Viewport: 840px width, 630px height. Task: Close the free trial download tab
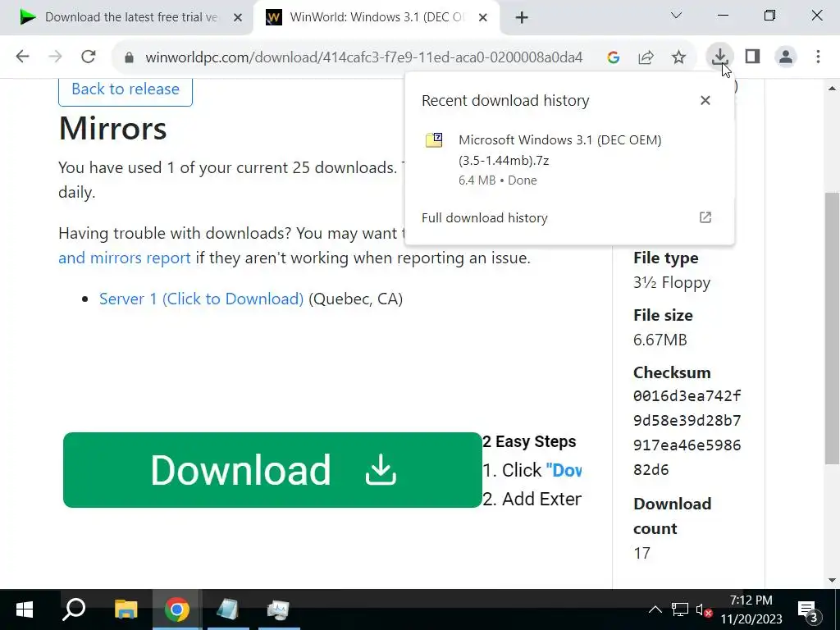238,18
